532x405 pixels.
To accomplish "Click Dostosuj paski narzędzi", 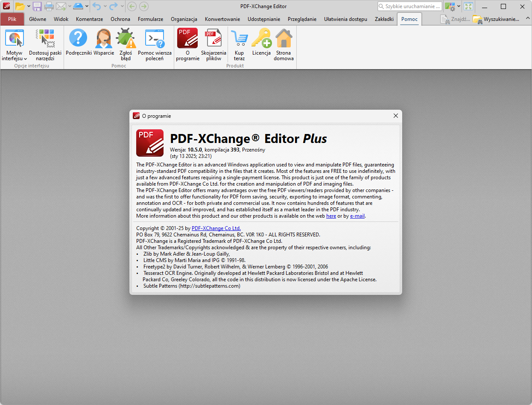I will (45, 45).
